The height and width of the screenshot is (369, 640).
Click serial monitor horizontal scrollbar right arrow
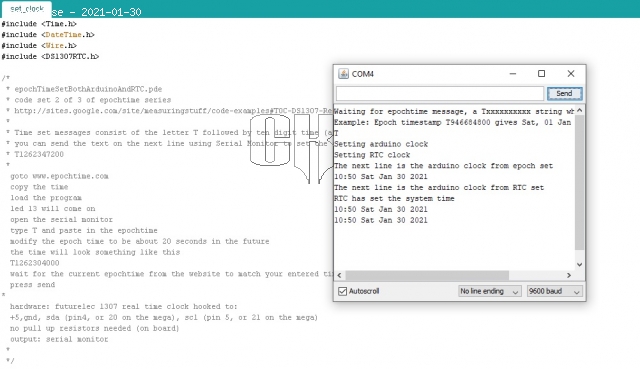pyautogui.click(x=569, y=275)
